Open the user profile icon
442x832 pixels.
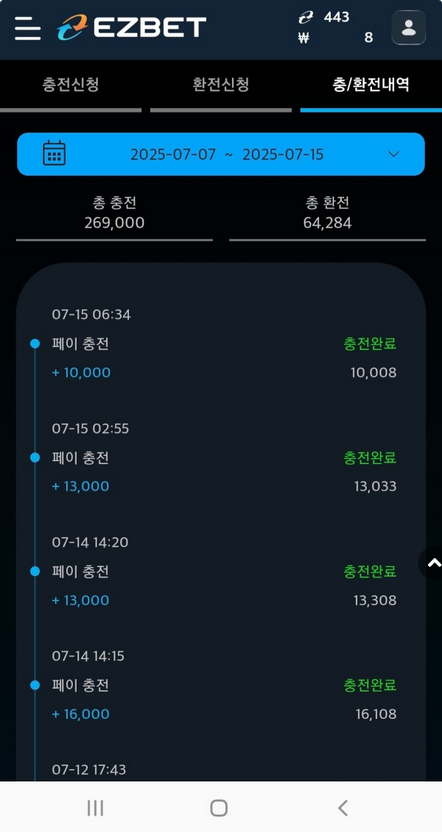point(409,28)
